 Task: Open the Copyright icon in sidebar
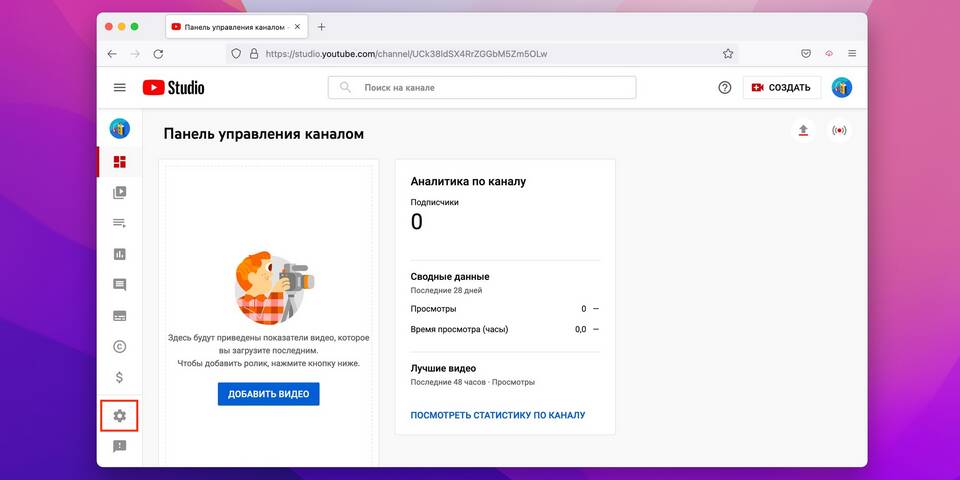119,347
